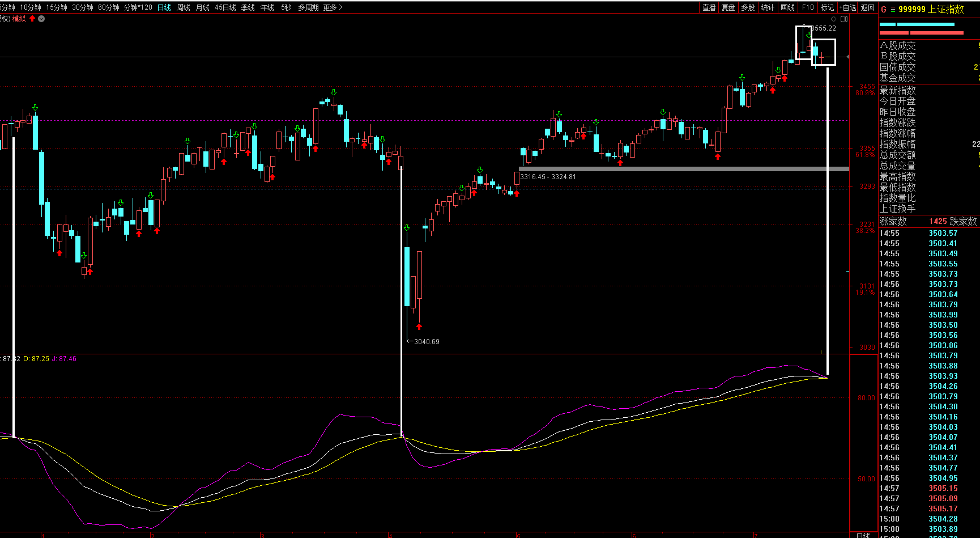Screen dimensions: 980x538
Task: Click the 3040.69 low price label
Action: [x=427, y=342]
